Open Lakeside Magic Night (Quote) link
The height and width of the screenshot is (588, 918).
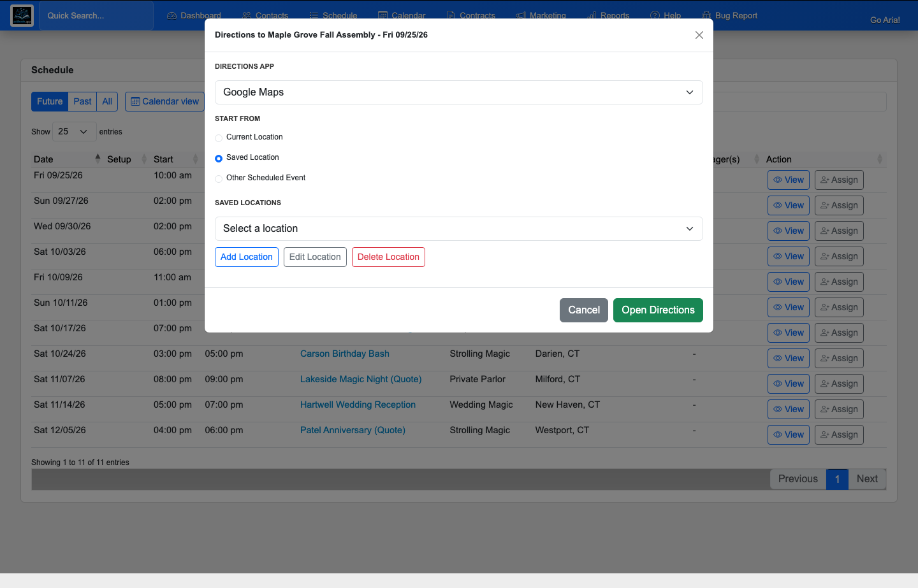tap(361, 379)
